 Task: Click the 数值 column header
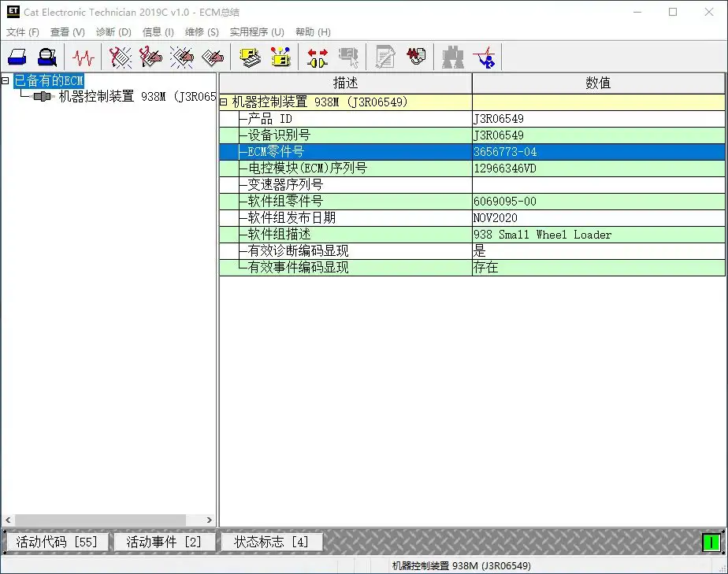[598, 83]
